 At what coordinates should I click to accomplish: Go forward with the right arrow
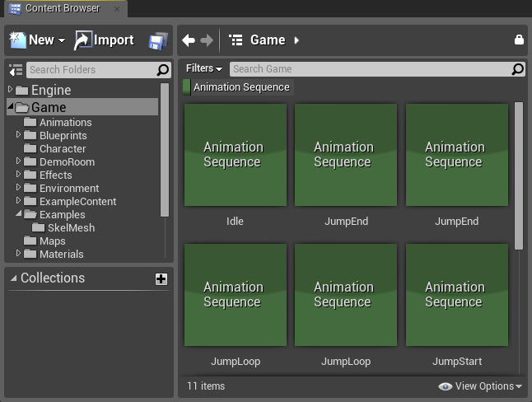click(207, 40)
